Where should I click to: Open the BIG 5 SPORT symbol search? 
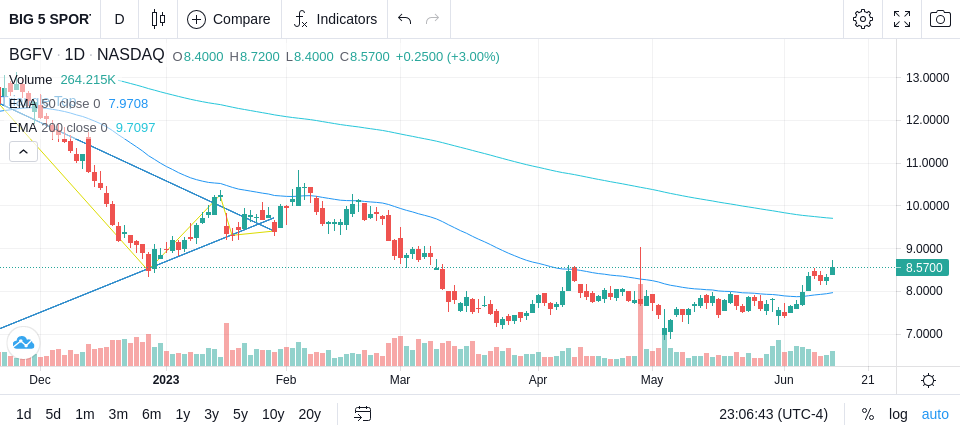point(50,19)
